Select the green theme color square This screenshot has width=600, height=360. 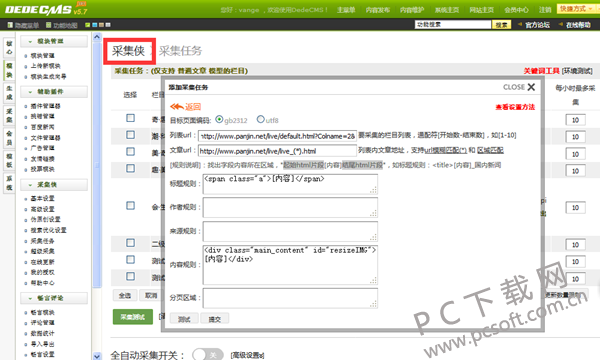[88, 25]
